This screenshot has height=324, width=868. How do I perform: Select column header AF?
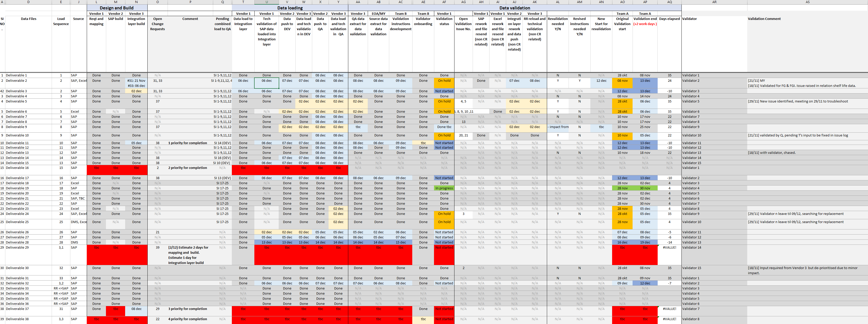click(444, 2)
